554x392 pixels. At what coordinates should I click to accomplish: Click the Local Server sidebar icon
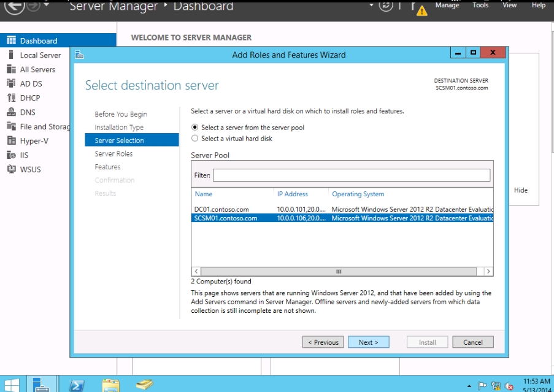[10, 55]
